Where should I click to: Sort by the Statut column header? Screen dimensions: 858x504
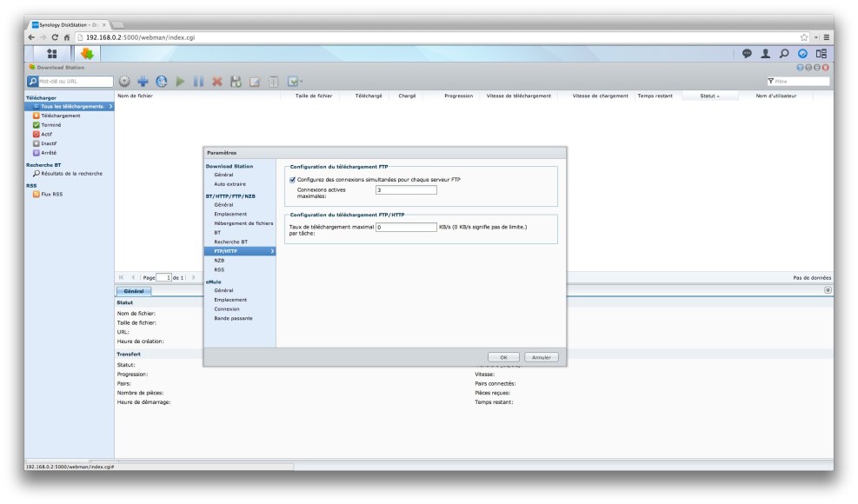709,96
